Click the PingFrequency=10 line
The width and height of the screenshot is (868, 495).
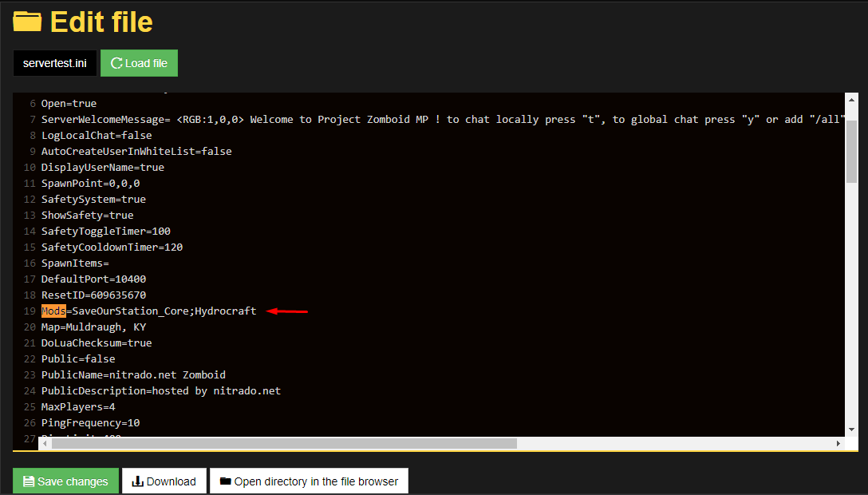pyautogui.click(x=90, y=423)
